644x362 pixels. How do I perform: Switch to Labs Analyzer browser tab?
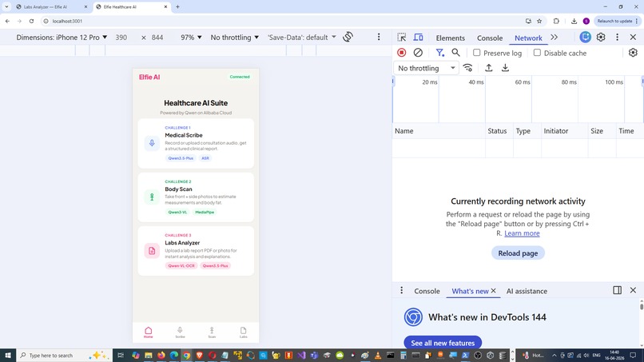coord(50,6)
